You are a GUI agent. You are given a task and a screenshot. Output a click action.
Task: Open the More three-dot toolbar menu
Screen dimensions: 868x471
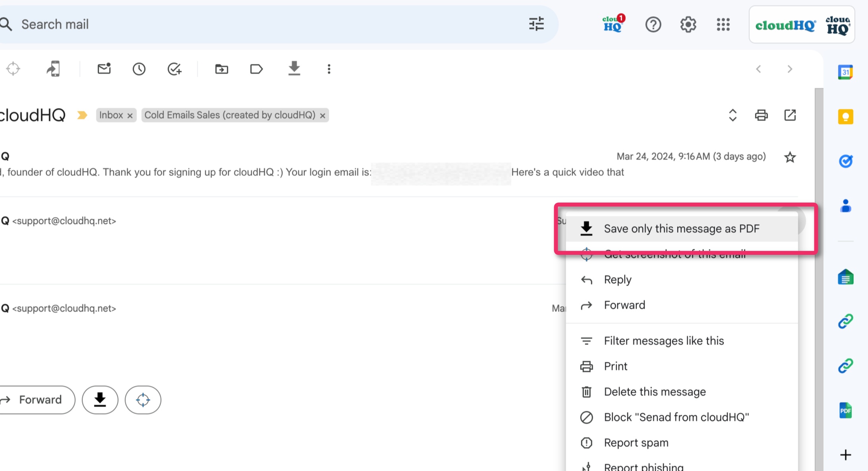(x=329, y=69)
